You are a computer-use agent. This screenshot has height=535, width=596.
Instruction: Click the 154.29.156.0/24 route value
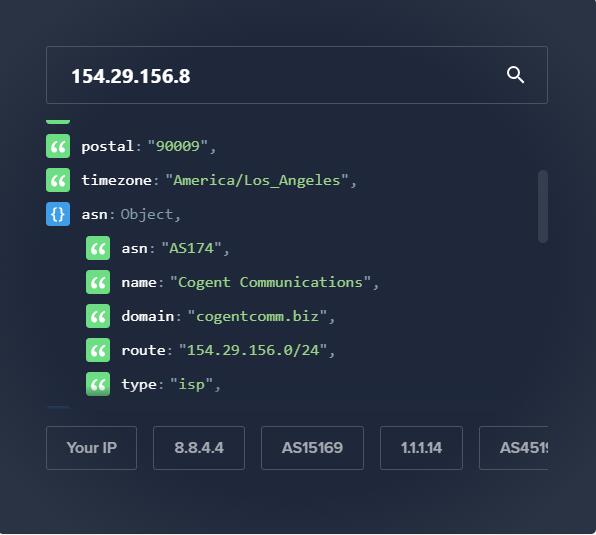coord(253,350)
